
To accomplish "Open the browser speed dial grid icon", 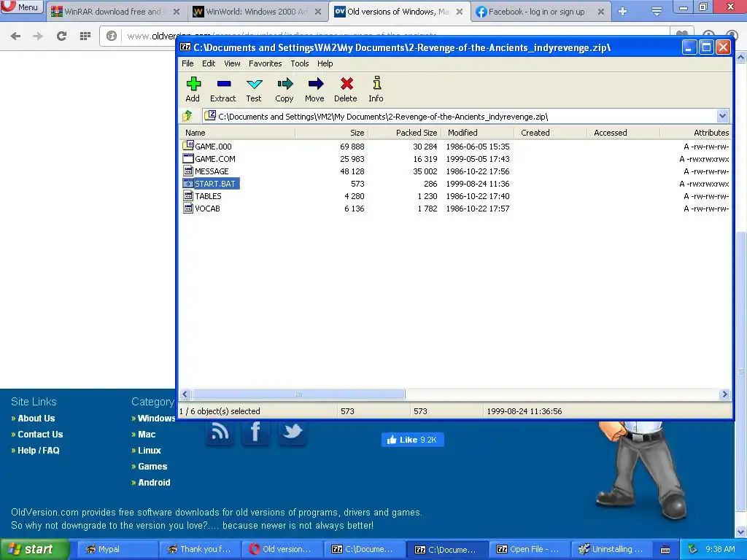I will (x=85, y=36).
